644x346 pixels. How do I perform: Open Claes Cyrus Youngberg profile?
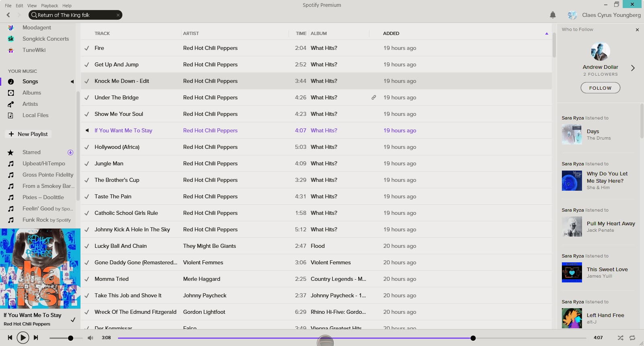pyautogui.click(x=611, y=15)
